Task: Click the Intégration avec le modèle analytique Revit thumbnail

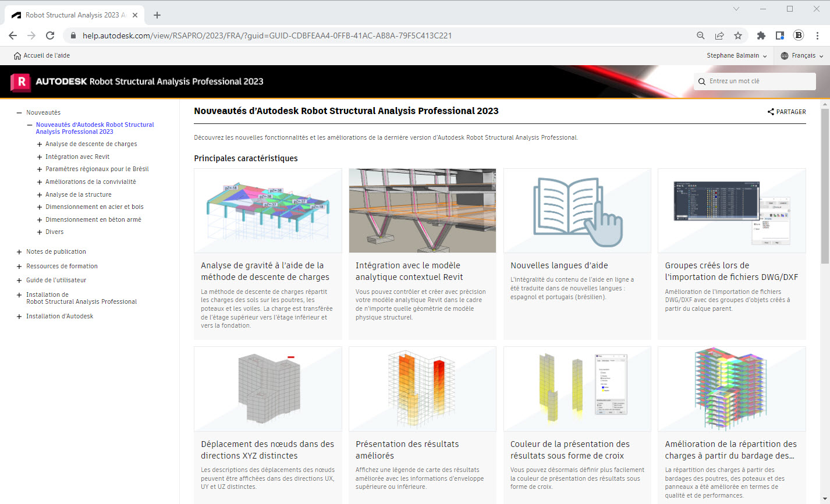Action: point(422,210)
